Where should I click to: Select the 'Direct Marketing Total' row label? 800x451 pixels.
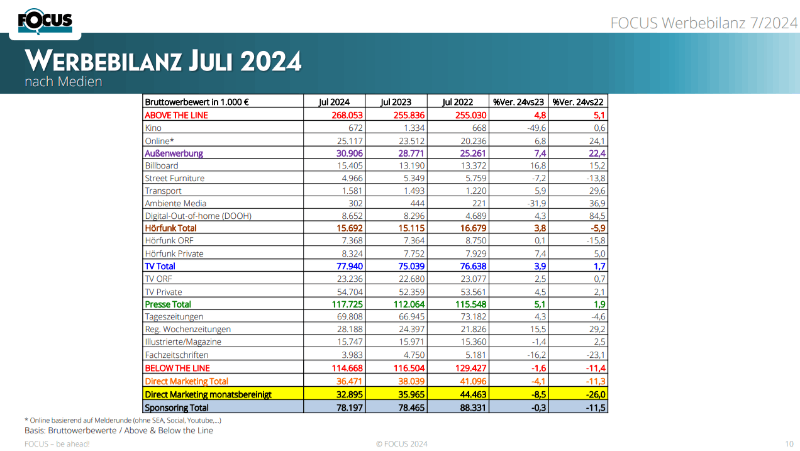coord(187,382)
